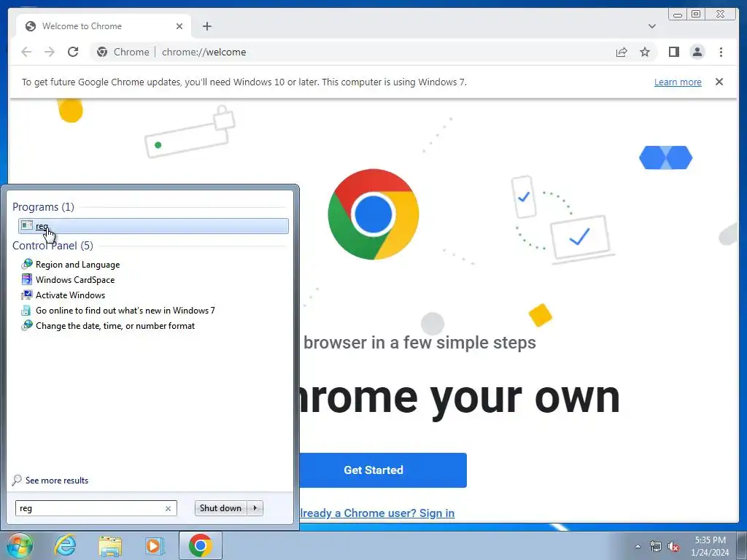Open Activate Windows result
Image resolution: width=747 pixels, height=560 pixels.
pos(71,295)
